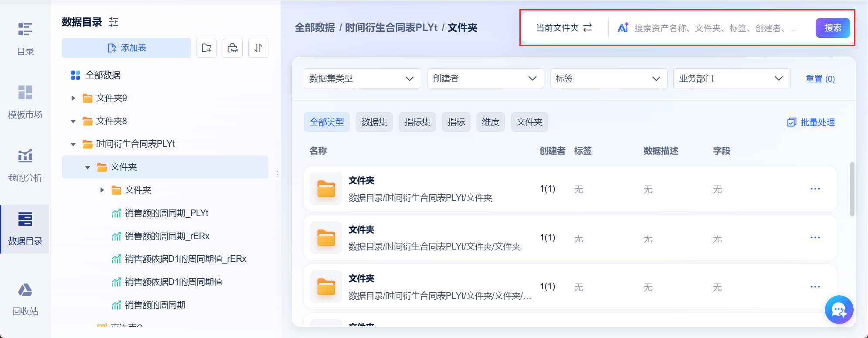This screenshot has height=338, width=868.
Task: Click the sort order icon button
Action: (258, 48)
